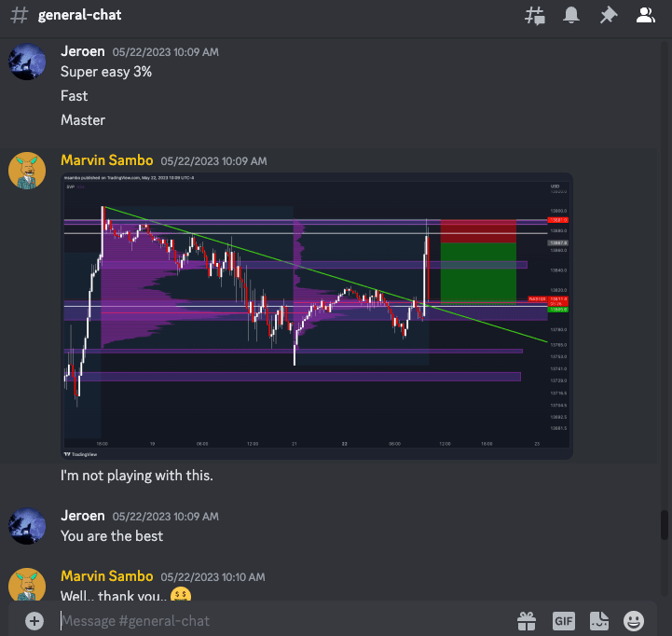This screenshot has width=672, height=636.
Task: Type in Message #general-chat field
Action: 280,620
